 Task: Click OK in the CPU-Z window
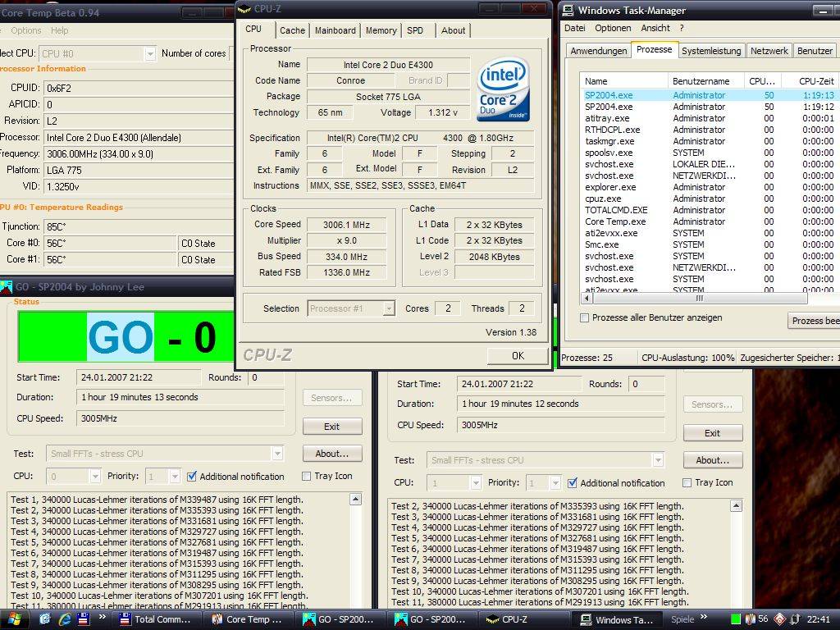click(x=518, y=356)
